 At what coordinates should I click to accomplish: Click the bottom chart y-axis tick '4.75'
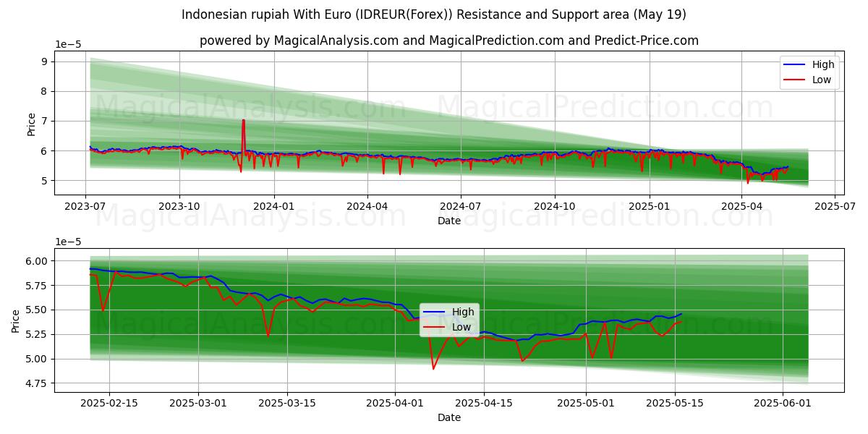(x=37, y=383)
